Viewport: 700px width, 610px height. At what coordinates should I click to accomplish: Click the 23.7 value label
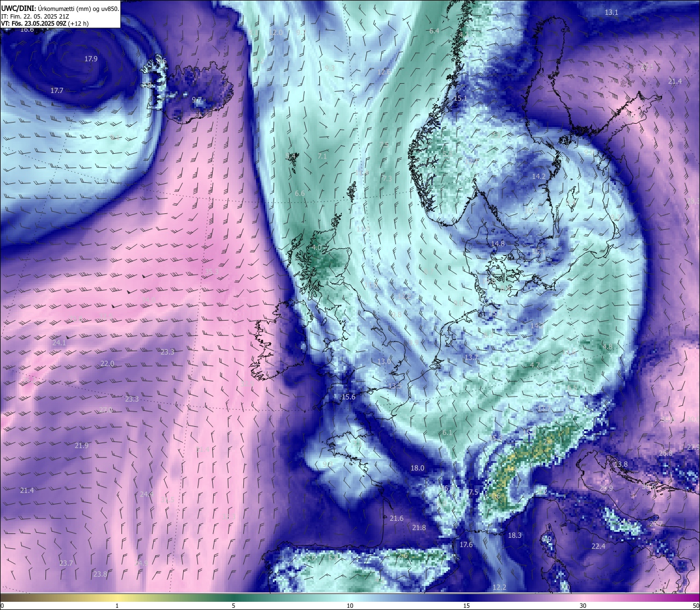(x=66, y=563)
